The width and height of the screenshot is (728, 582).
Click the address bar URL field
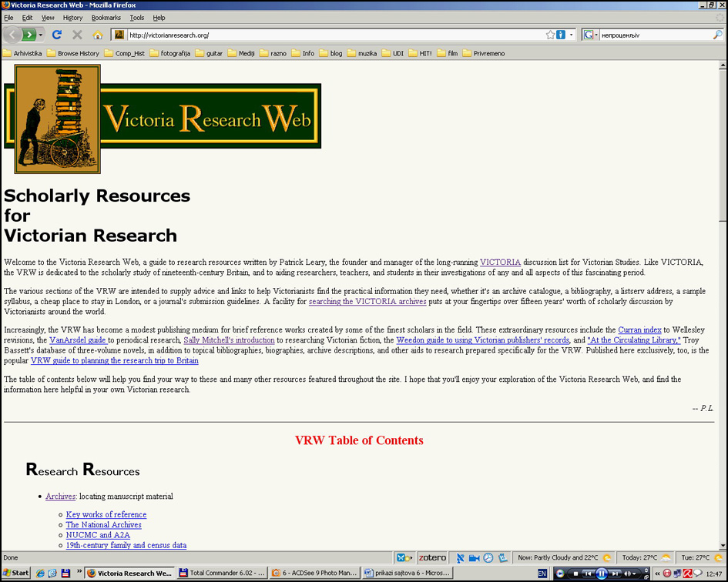[x=331, y=35]
